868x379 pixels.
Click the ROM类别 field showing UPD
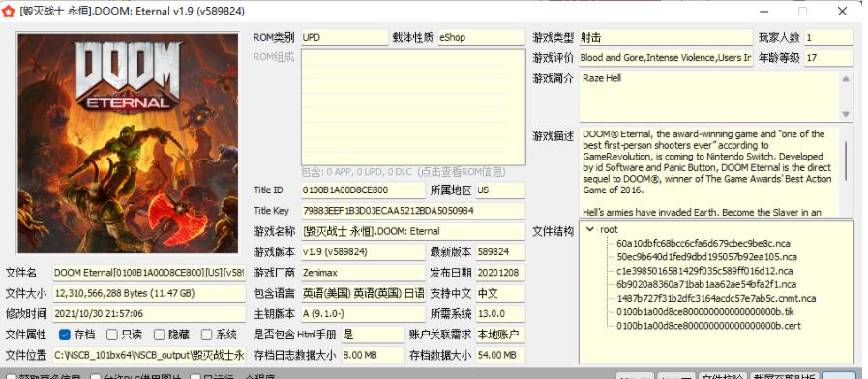344,38
